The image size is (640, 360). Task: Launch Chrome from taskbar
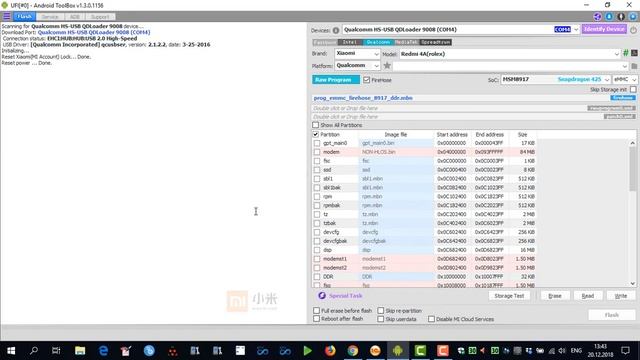(x=353, y=351)
